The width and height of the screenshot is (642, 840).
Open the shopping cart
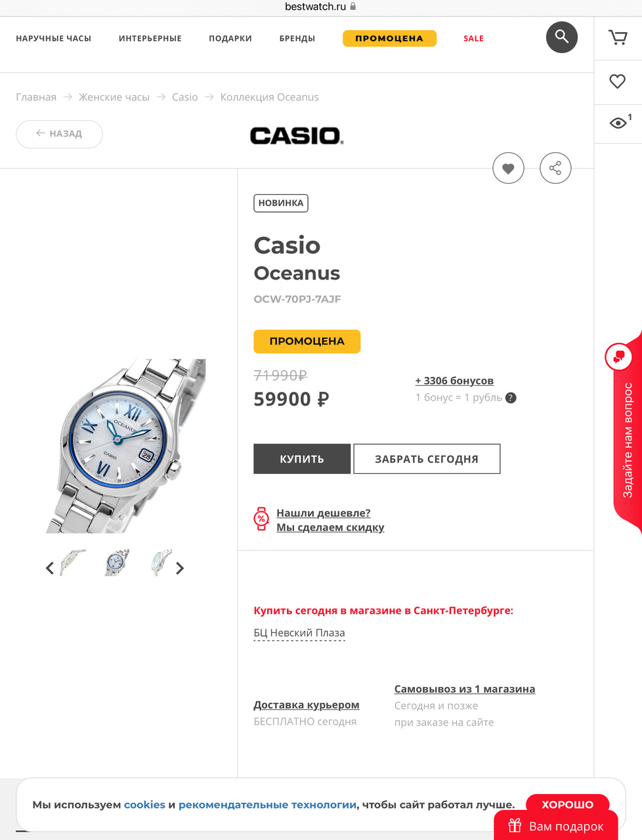[618, 37]
